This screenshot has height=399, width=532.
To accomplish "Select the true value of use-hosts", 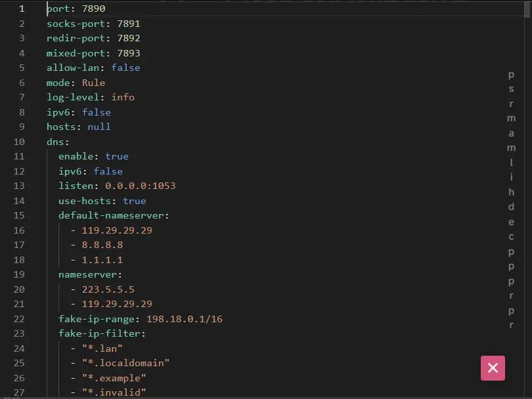I will 134,201.
